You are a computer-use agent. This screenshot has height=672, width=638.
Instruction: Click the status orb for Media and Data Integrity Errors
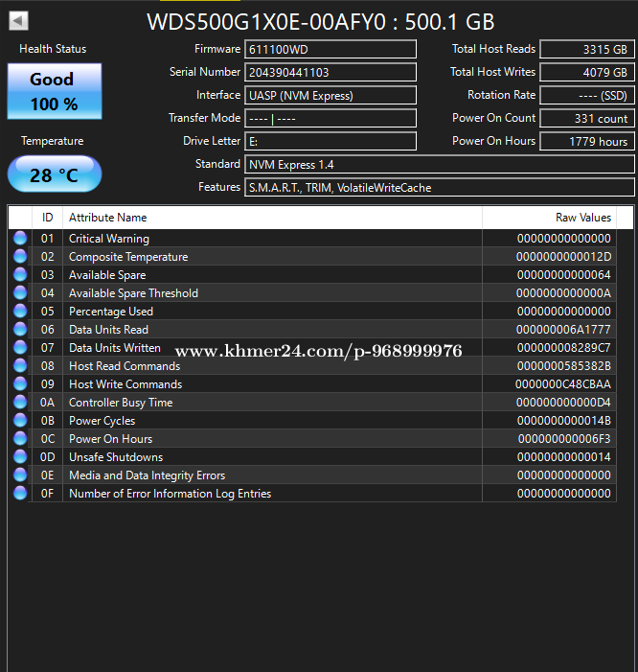(x=20, y=475)
